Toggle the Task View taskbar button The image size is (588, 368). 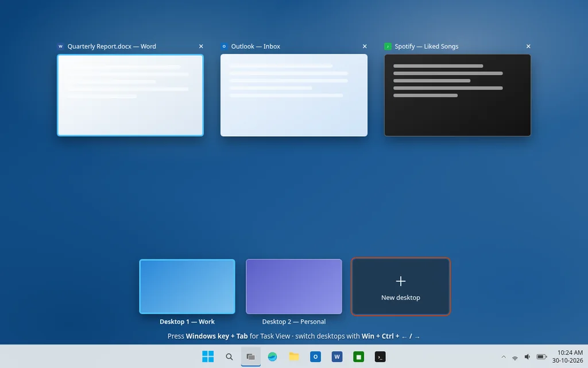click(251, 356)
